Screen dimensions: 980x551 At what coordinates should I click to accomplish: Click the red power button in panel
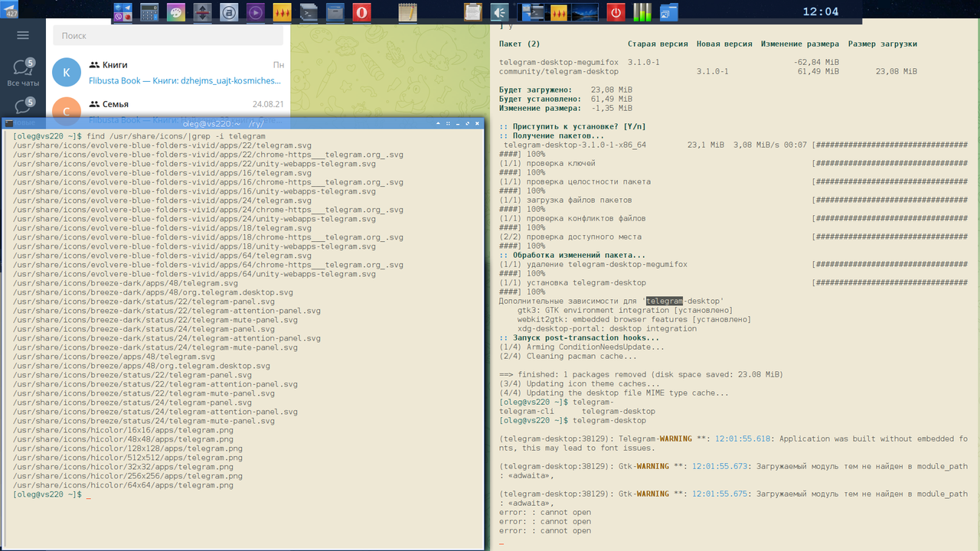coord(616,12)
